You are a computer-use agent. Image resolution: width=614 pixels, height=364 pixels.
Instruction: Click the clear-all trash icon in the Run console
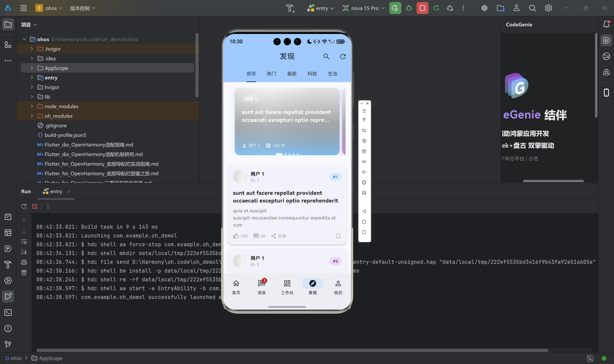pyautogui.click(x=24, y=273)
